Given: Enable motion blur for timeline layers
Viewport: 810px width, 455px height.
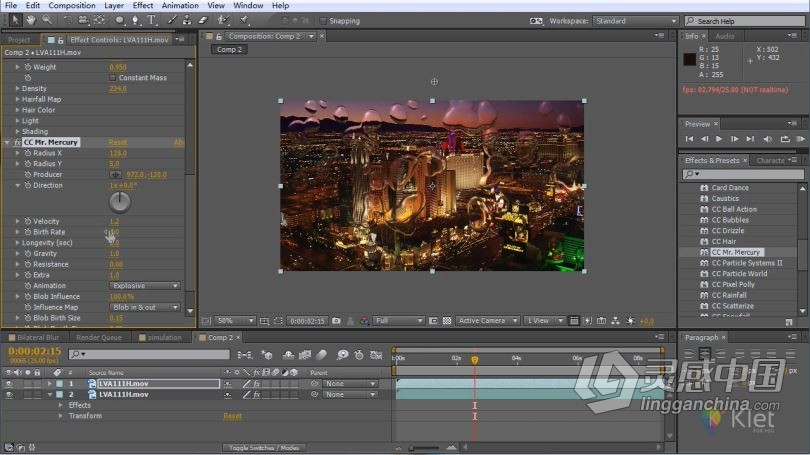Looking at the screenshot, I should [321, 355].
